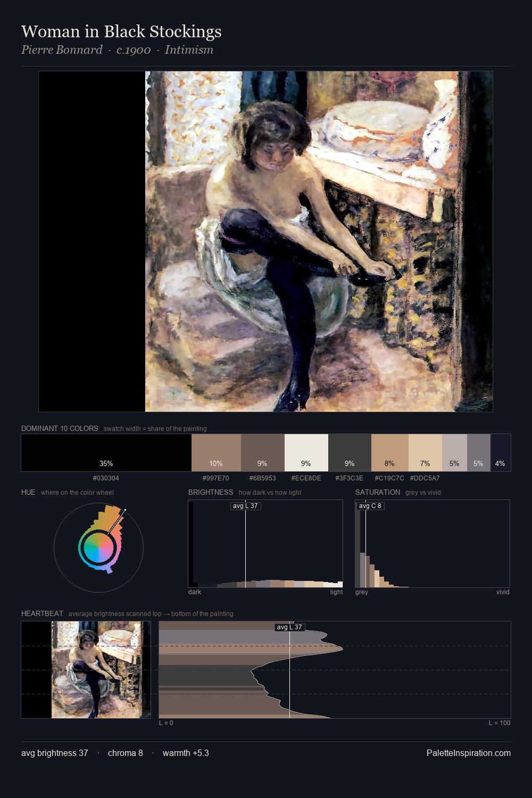The image size is (532, 798).
Task: Click the 'HUE' section heading
Action: (x=28, y=492)
